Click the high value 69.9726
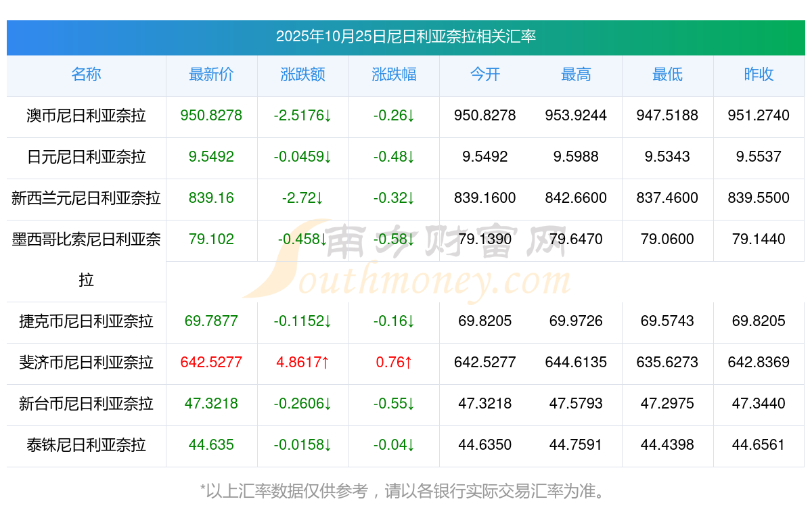 576,321
